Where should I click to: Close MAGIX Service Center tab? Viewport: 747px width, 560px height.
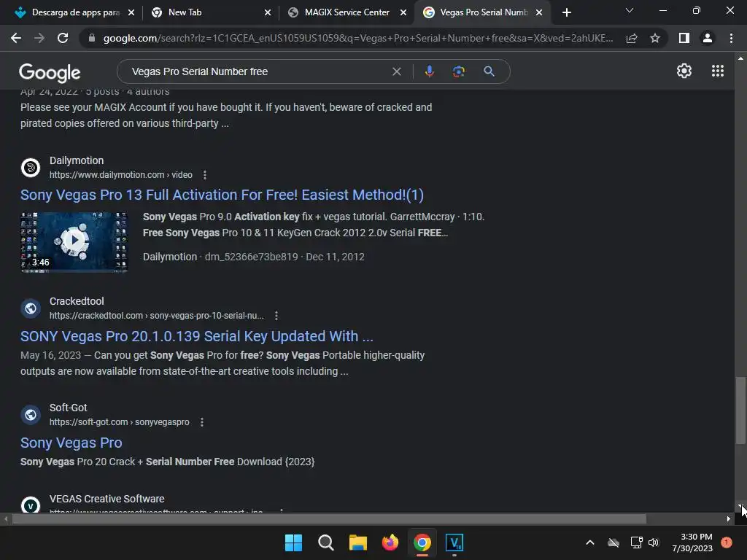click(x=403, y=12)
